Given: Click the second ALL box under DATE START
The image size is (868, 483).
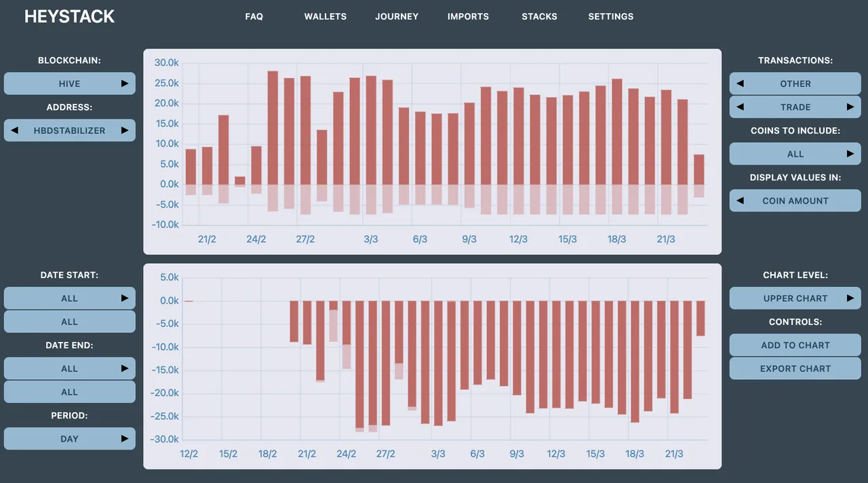Looking at the screenshot, I should click(x=70, y=322).
